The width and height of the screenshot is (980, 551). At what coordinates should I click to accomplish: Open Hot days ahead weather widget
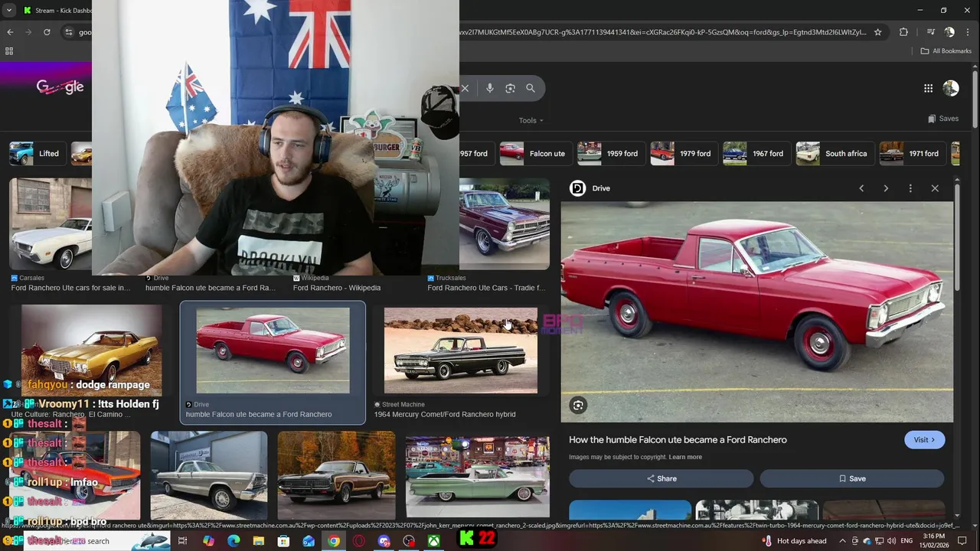pyautogui.click(x=793, y=541)
